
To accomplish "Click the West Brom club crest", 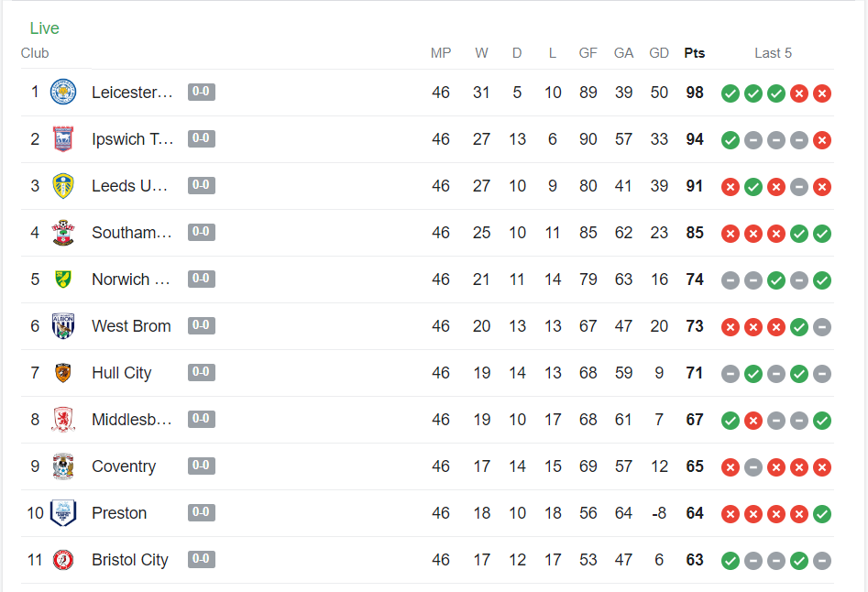I will coord(63,326).
